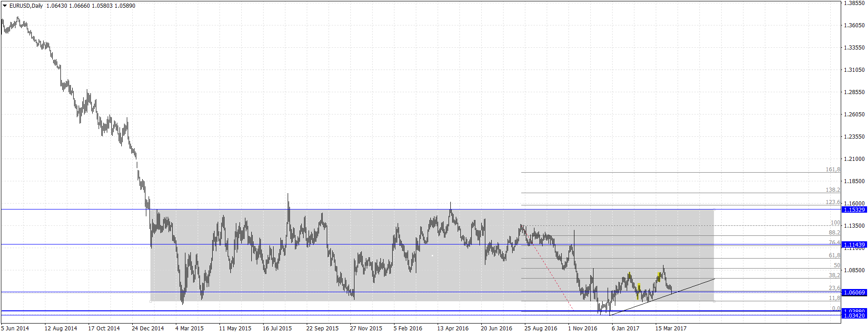The image size is (868, 334).
Task: Click the 23,6 Fibonacci level label
Action: tap(834, 288)
